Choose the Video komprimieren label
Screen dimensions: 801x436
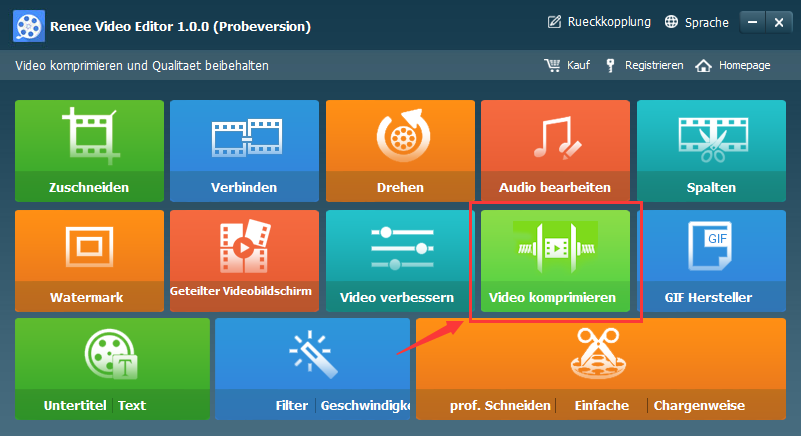[x=553, y=297]
